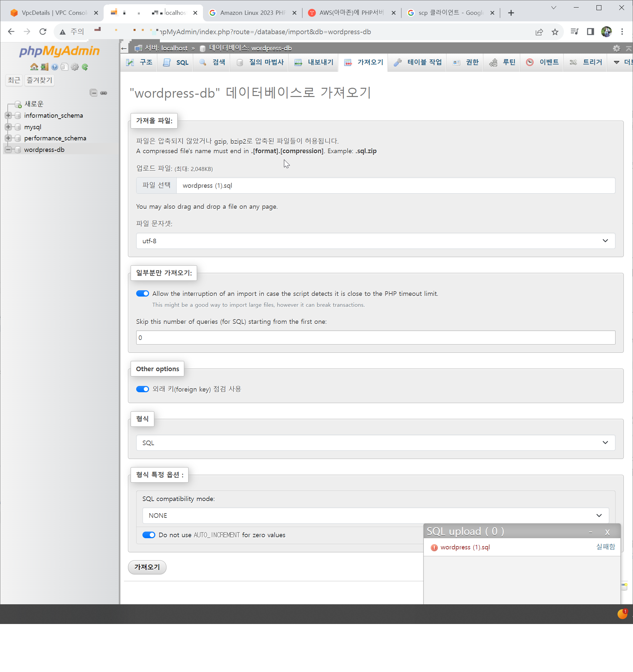Screen dimensions: 633x672
Task: Click the 가져오기 import button
Action: tap(147, 567)
